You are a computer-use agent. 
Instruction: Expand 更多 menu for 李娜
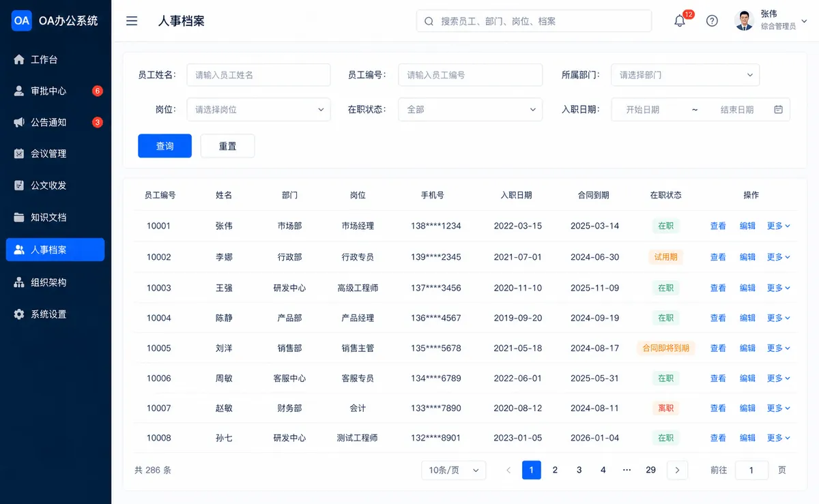779,257
